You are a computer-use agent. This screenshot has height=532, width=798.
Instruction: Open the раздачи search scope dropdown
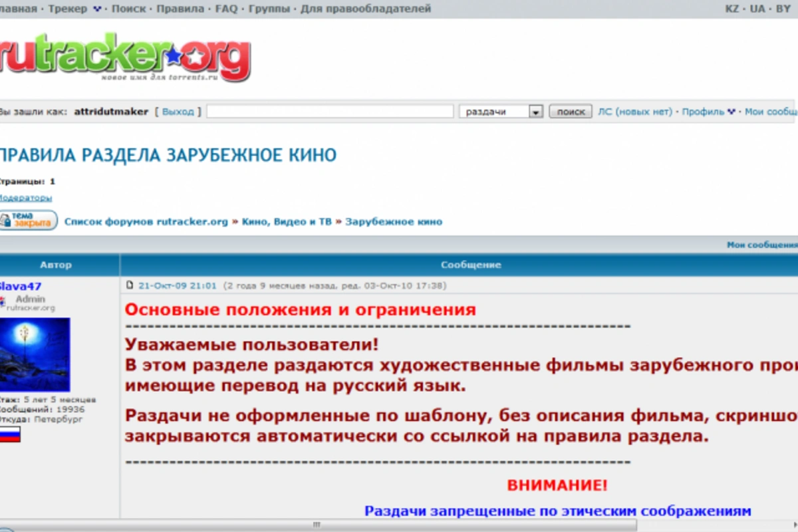pyautogui.click(x=501, y=112)
